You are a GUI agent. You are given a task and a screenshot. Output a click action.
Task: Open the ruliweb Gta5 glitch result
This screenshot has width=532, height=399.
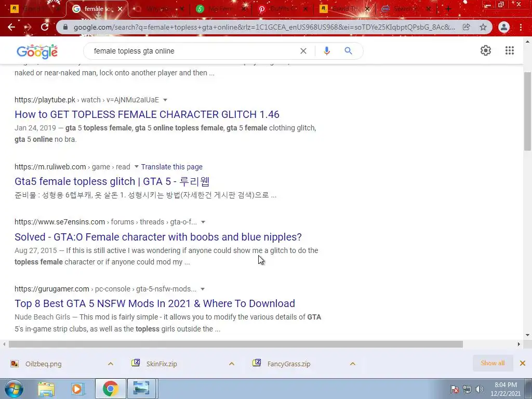point(112,181)
